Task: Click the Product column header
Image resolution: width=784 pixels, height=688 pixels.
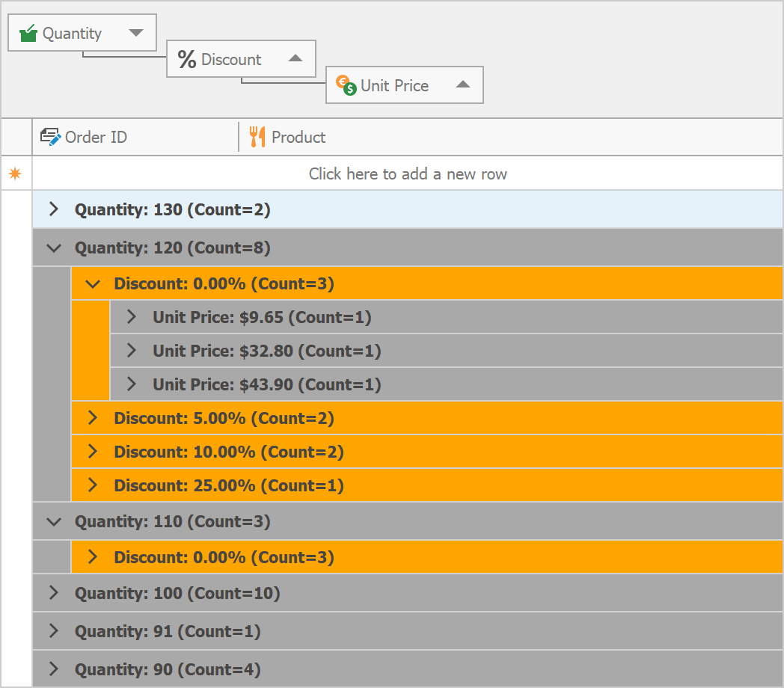Action: 509,137
